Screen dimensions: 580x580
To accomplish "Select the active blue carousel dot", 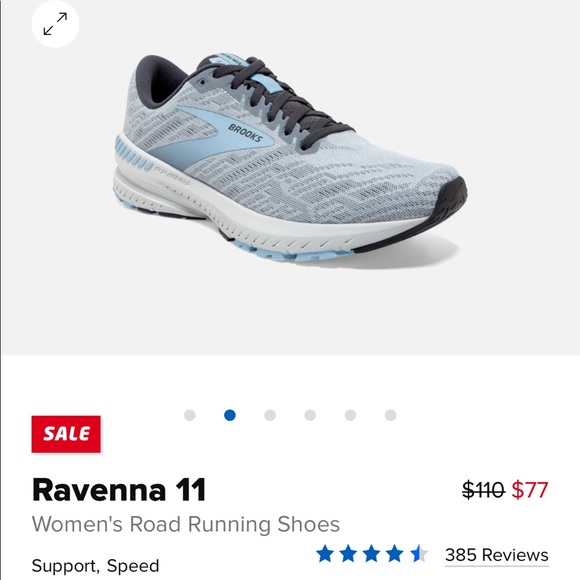I will (230, 415).
